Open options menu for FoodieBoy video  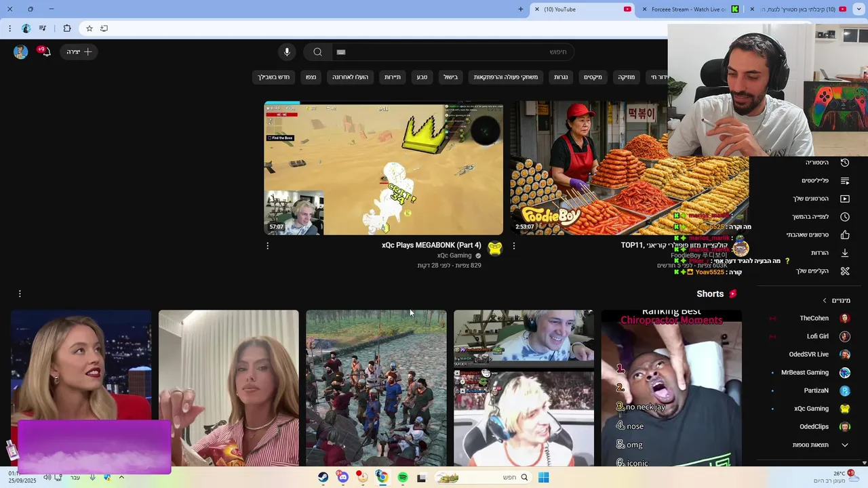click(514, 246)
